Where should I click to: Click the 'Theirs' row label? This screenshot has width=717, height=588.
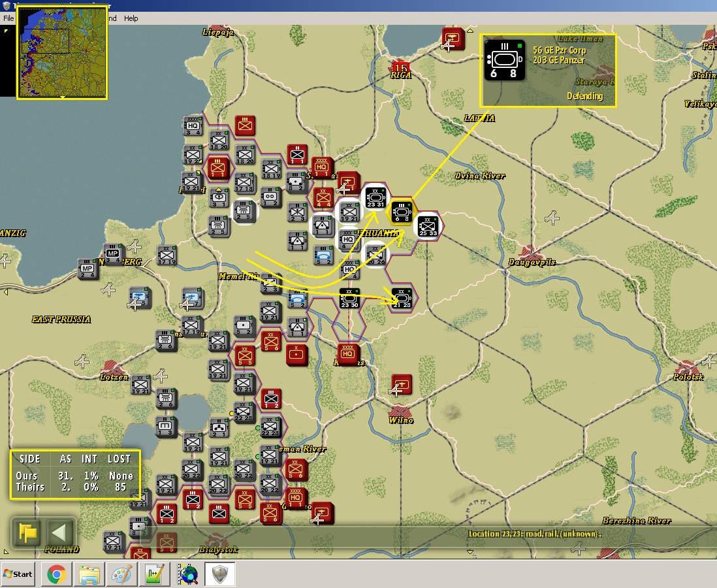[30, 487]
